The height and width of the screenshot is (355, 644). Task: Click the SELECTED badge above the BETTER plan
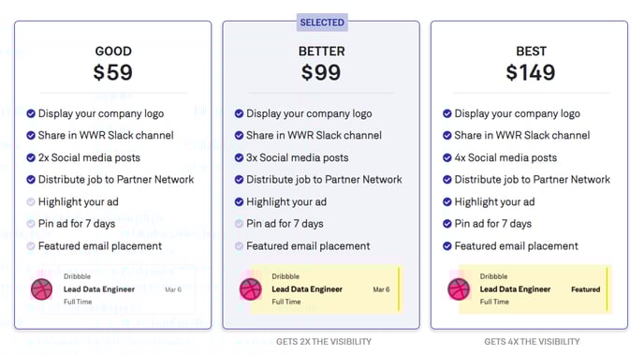[322, 22]
